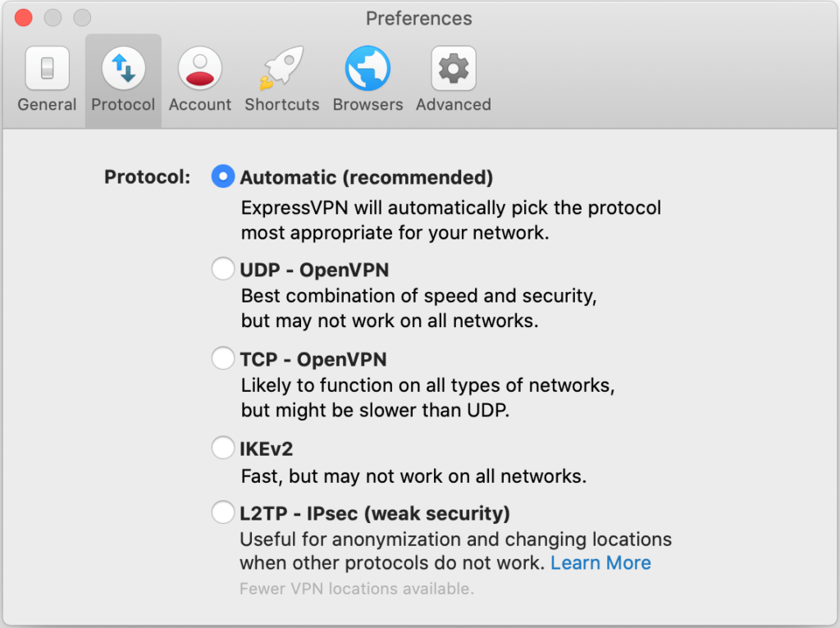840x628 pixels.
Task: Select the UDP - OpenVPN protocol
Action: click(222, 268)
